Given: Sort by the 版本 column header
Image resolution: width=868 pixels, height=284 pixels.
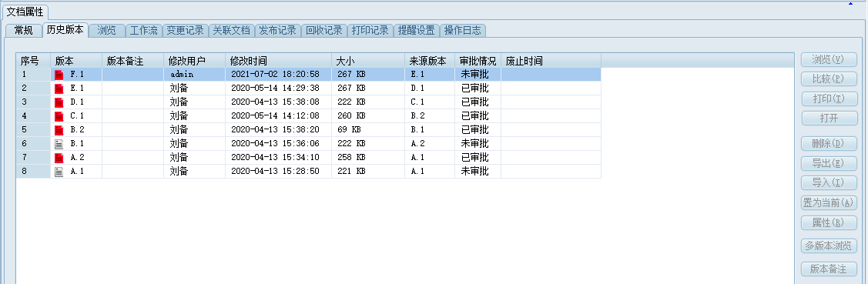Looking at the screenshot, I should click(x=76, y=60).
